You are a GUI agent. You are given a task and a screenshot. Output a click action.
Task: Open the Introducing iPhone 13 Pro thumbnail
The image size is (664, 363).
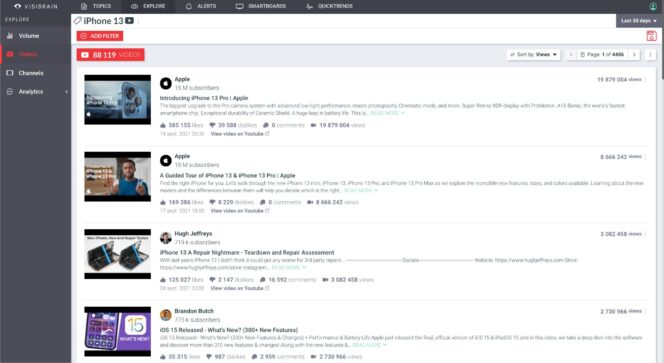pos(117,100)
